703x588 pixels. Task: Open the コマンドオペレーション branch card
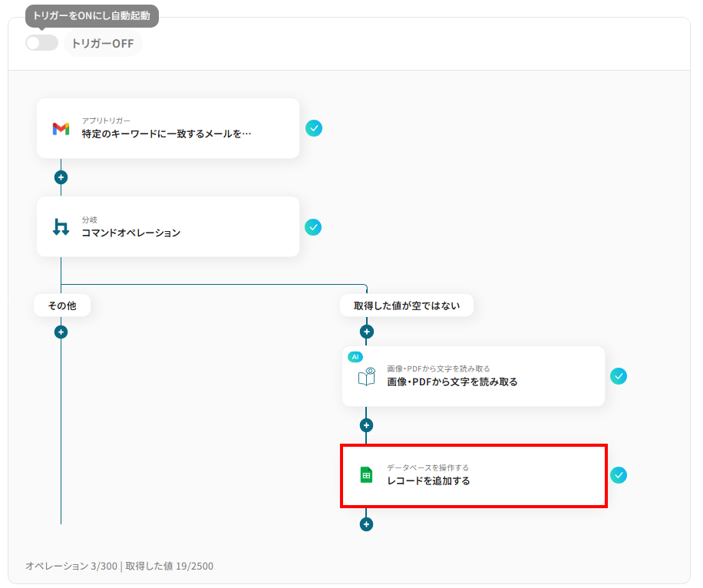[x=168, y=226]
